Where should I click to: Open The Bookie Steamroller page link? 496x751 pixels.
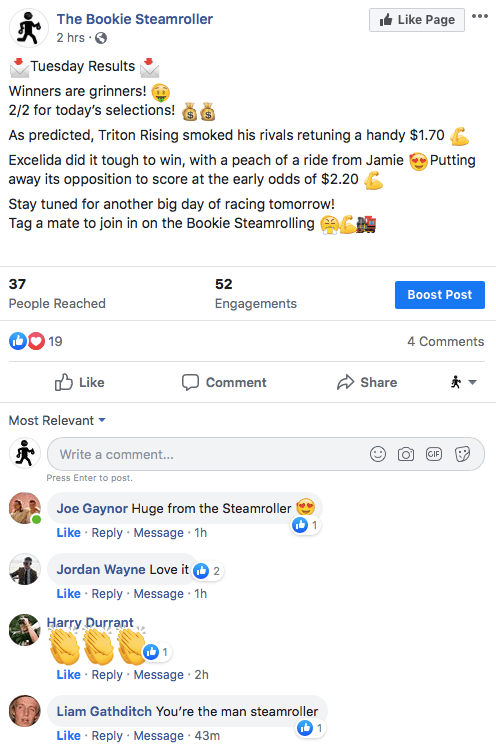(135, 19)
